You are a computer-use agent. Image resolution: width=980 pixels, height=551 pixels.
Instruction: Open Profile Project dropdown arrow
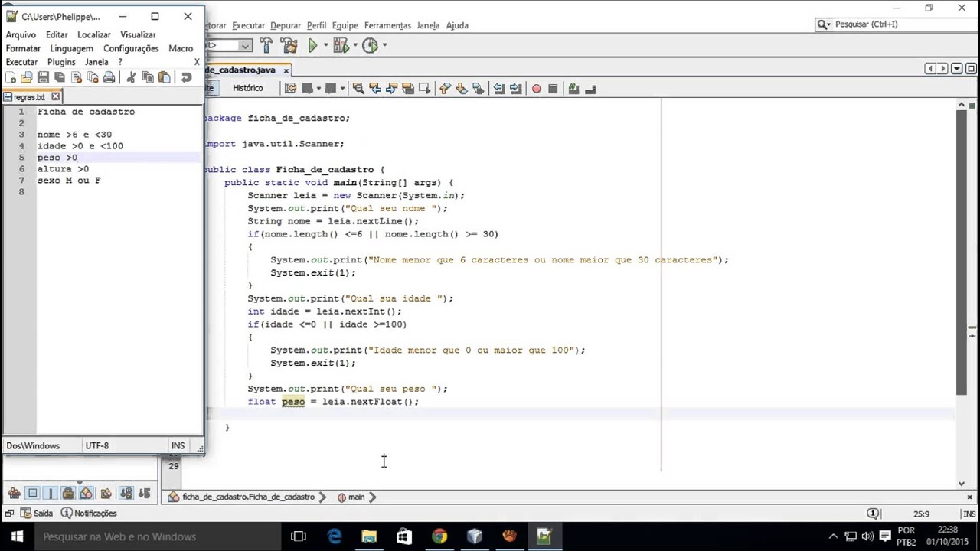click(384, 45)
